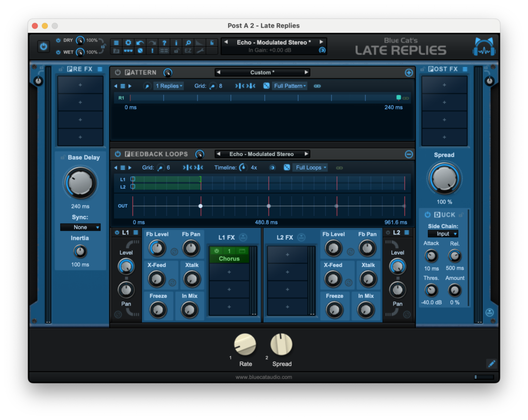This screenshot has width=528, height=420.
Task: Click the Base Delay knob
Action: [80, 183]
